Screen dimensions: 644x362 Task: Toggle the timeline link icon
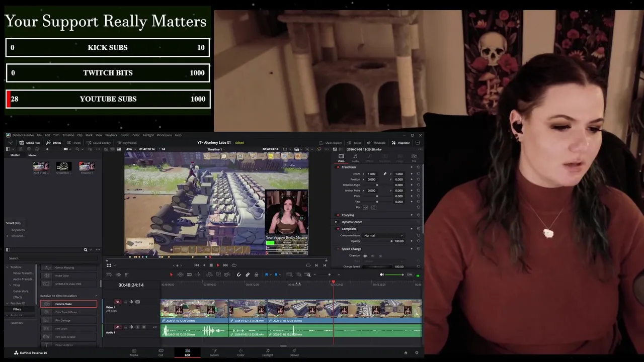click(x=248, y=275)
